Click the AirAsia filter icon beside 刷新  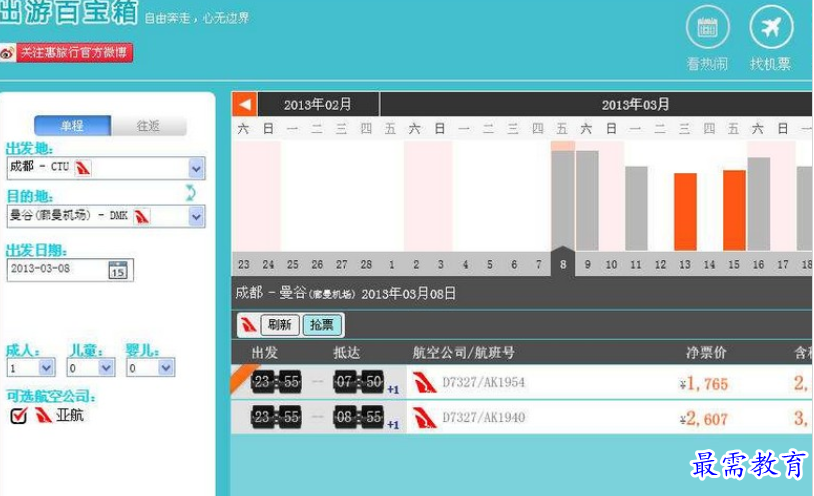tap(248, 325)
